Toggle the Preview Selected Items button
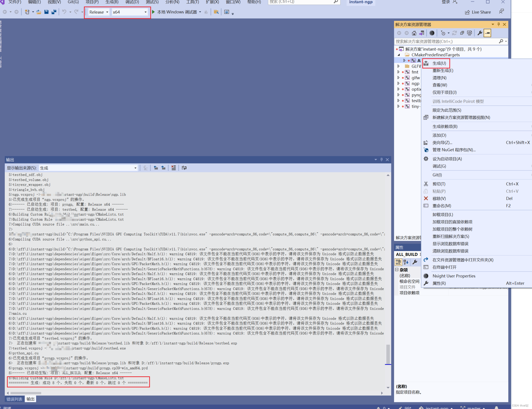The image size is (532, 409). point(487,33)
